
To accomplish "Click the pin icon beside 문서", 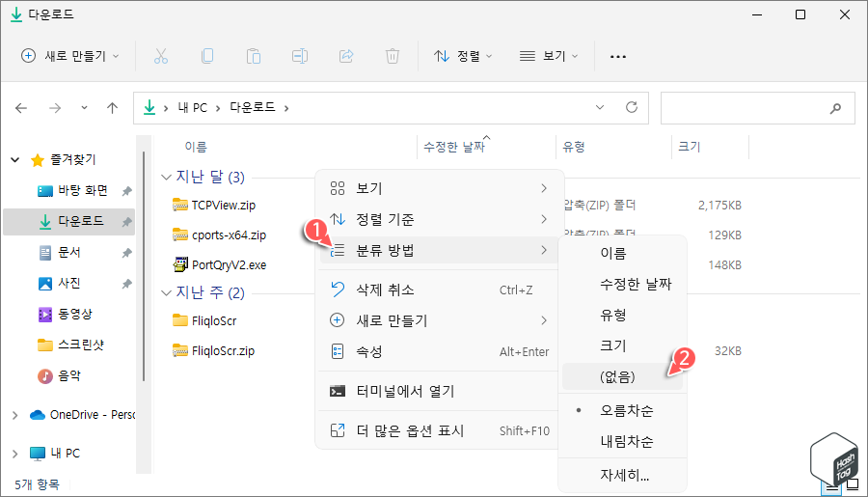I will click(126, 253).
